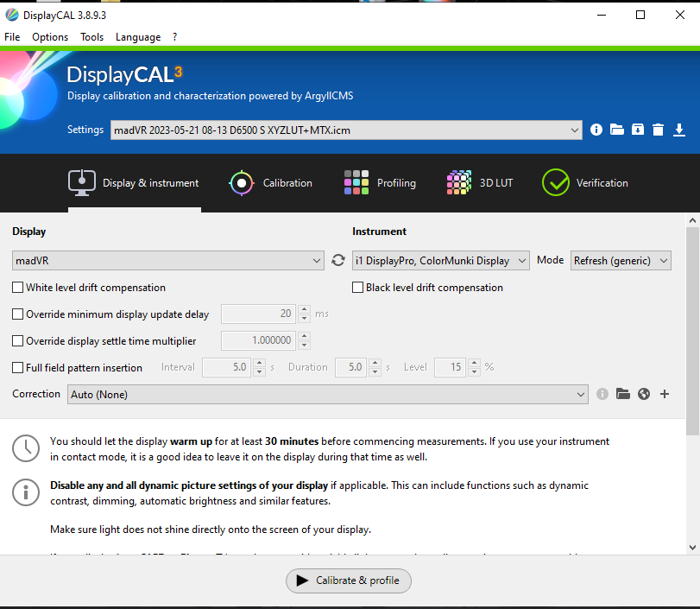Open the Display madVR dropdown
Screen dimensions: 700x609
[x=167, y=261]
